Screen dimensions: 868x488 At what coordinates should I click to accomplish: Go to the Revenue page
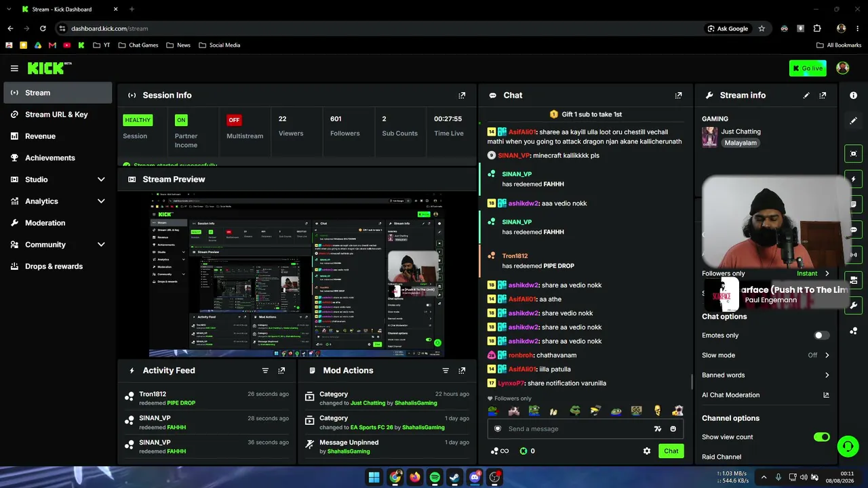[x=58, y=136]
